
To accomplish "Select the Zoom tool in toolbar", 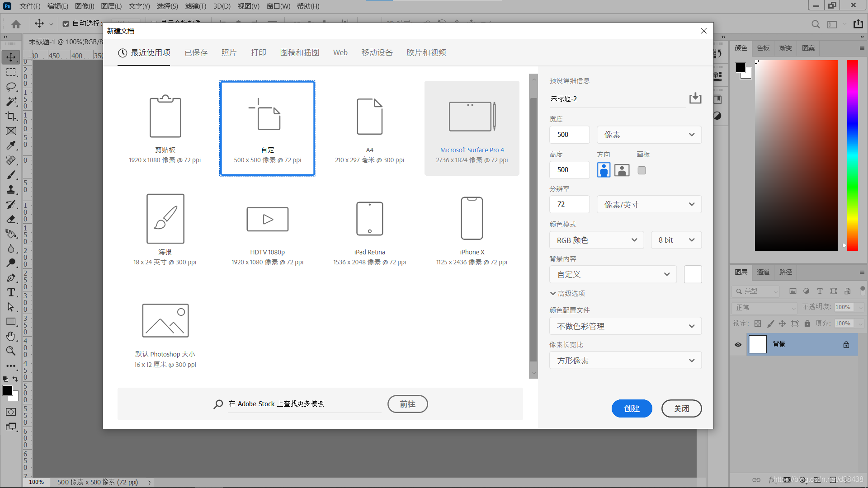I will click(11, 351).
